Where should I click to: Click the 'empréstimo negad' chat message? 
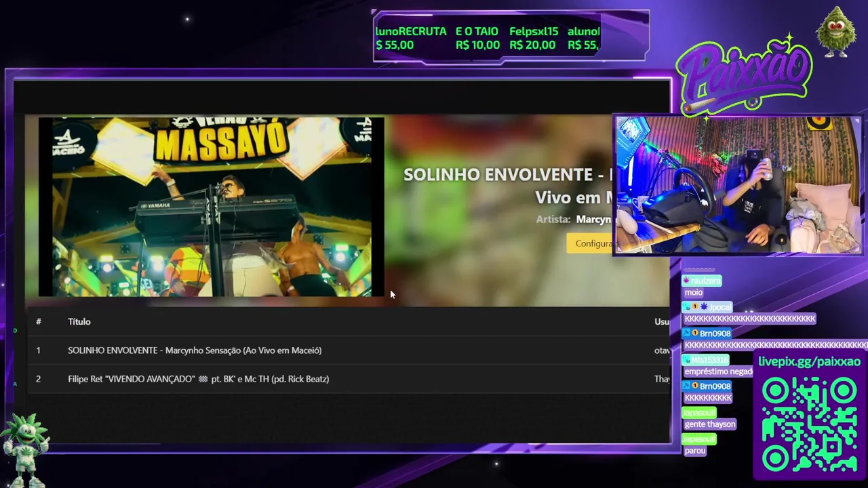718,372
